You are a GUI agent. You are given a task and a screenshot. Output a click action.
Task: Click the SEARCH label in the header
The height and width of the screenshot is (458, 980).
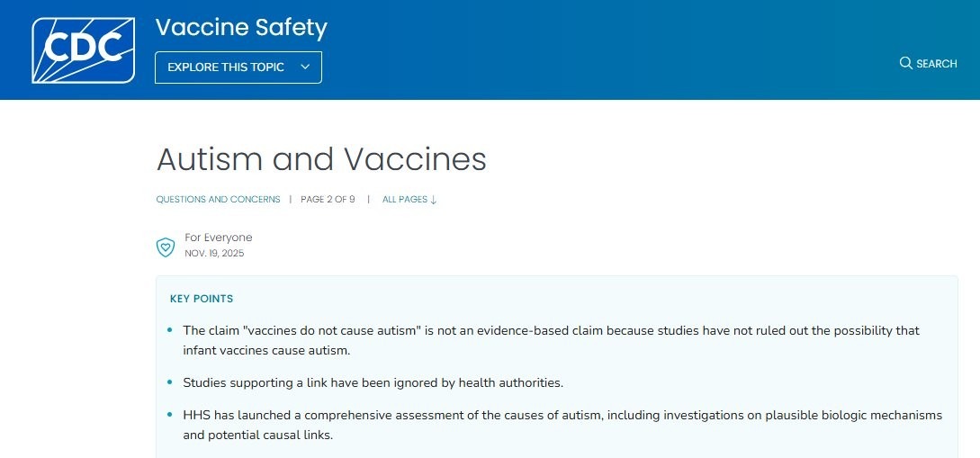click(936, 64)
